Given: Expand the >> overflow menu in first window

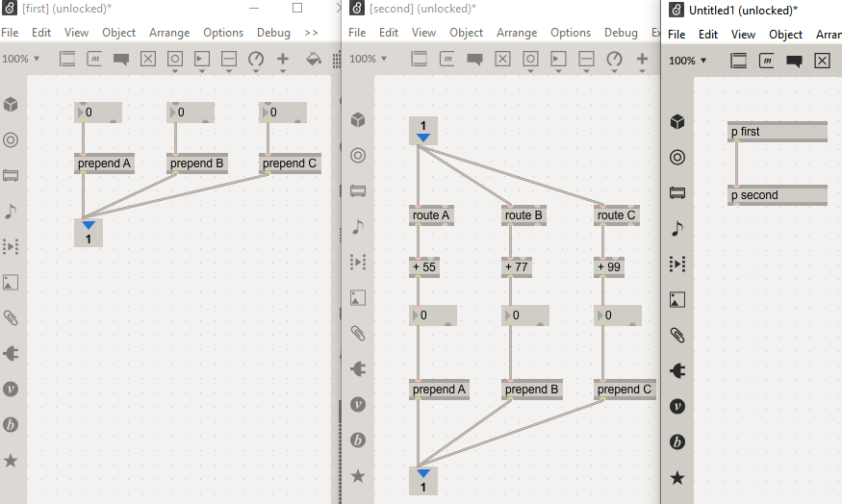Looking at the screenshot, I should tap(311, 33).
